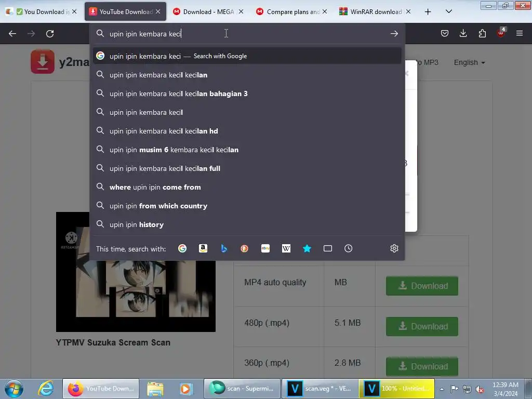Select 'upin ipin from which country' suggestion
The image size is (532, 399).
tap(247, 206)
